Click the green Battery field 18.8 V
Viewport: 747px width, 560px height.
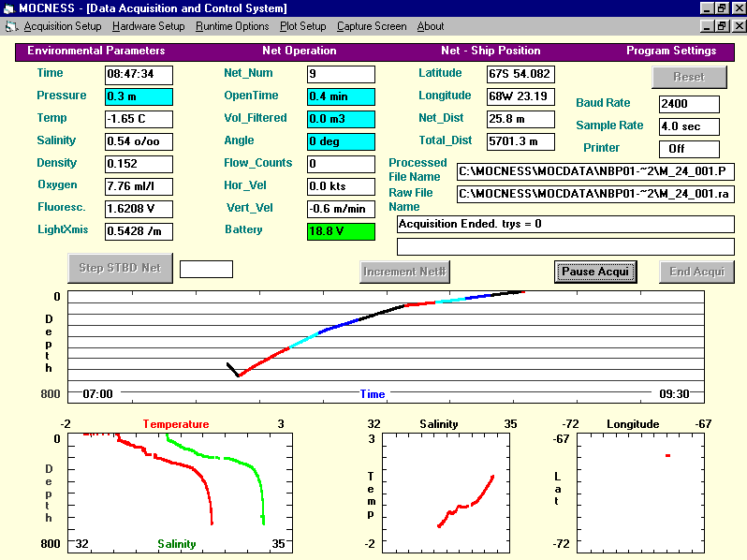341,231
